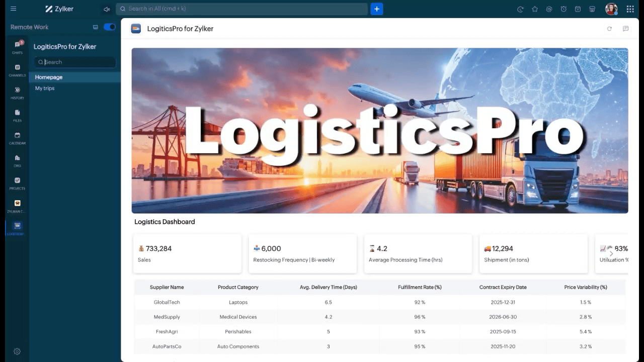
Task: Open the LogisticsPro app in sidebar
Action: [18, 229]
